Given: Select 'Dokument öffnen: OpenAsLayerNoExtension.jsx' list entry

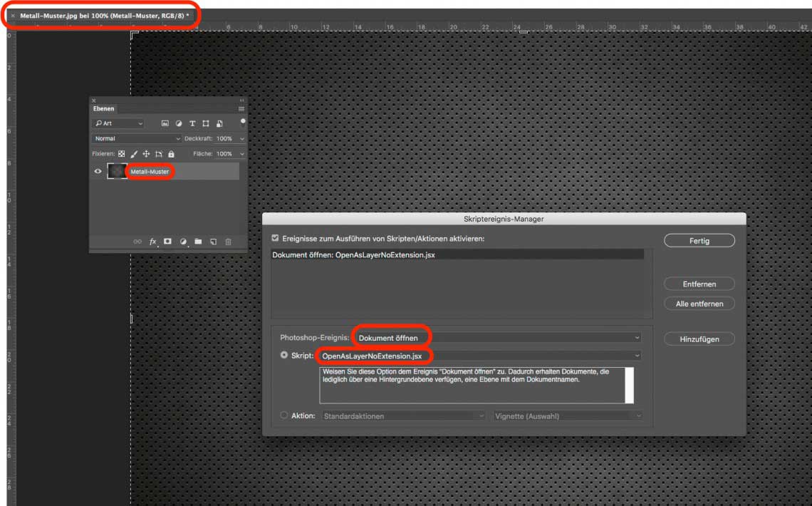Looking at the screenshot, I should [457, 255].
